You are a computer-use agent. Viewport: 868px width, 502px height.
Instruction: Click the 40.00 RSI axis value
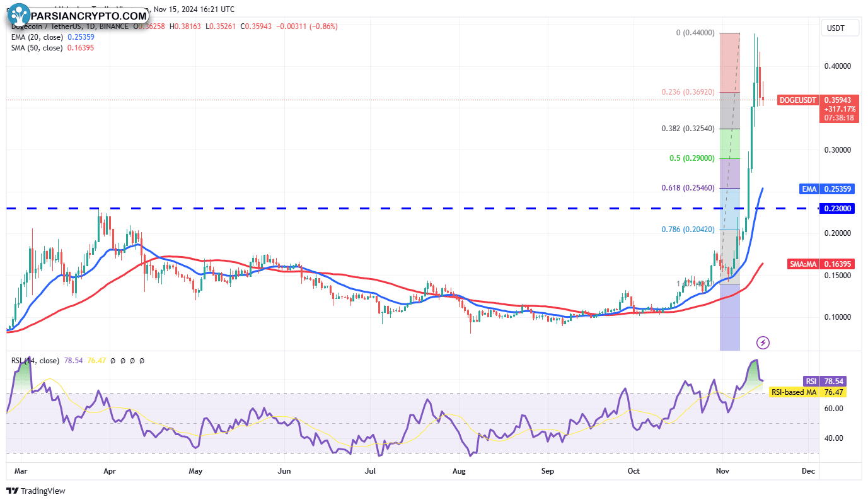(x=834, y=438)
